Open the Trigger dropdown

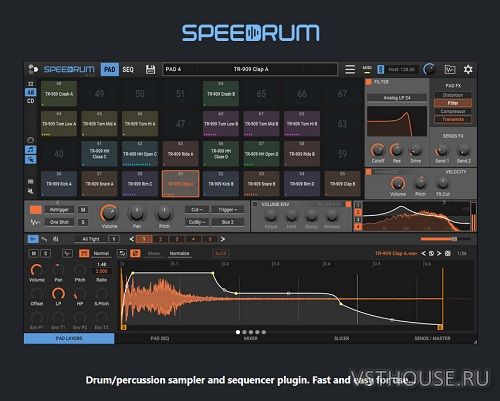(228, 210)
